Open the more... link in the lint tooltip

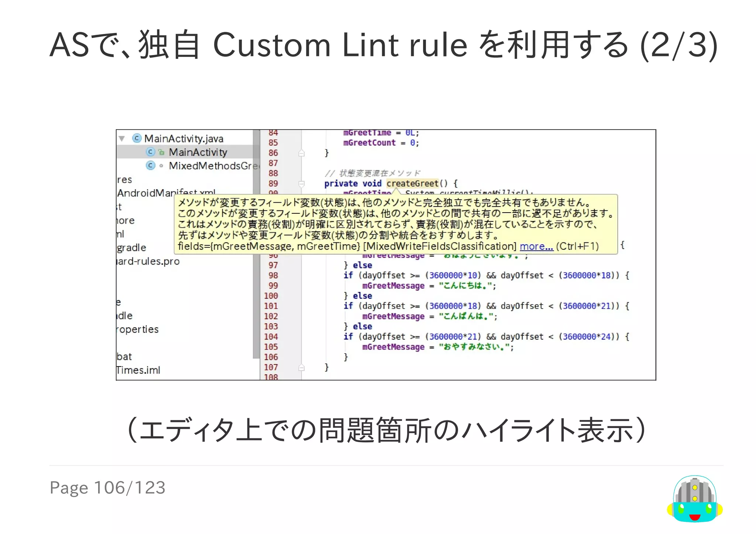(x=536, y=246)
